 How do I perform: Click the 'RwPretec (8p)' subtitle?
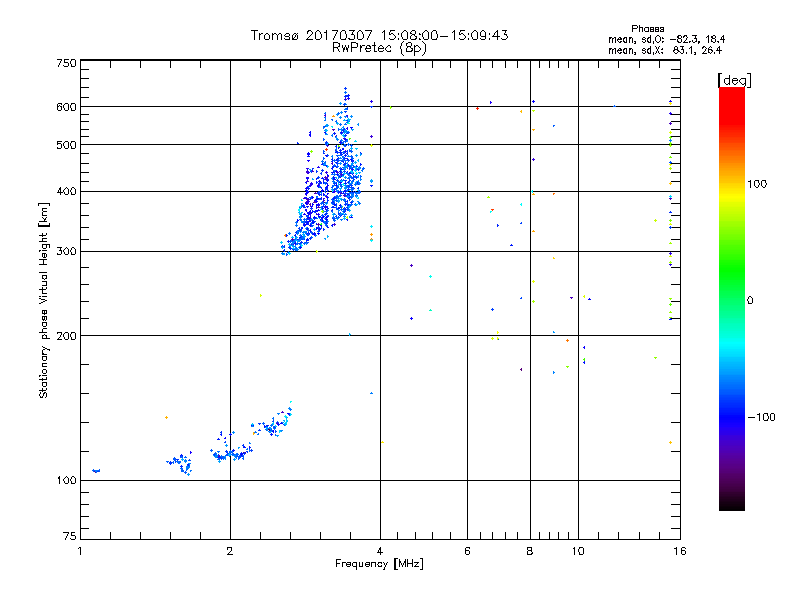379,48
